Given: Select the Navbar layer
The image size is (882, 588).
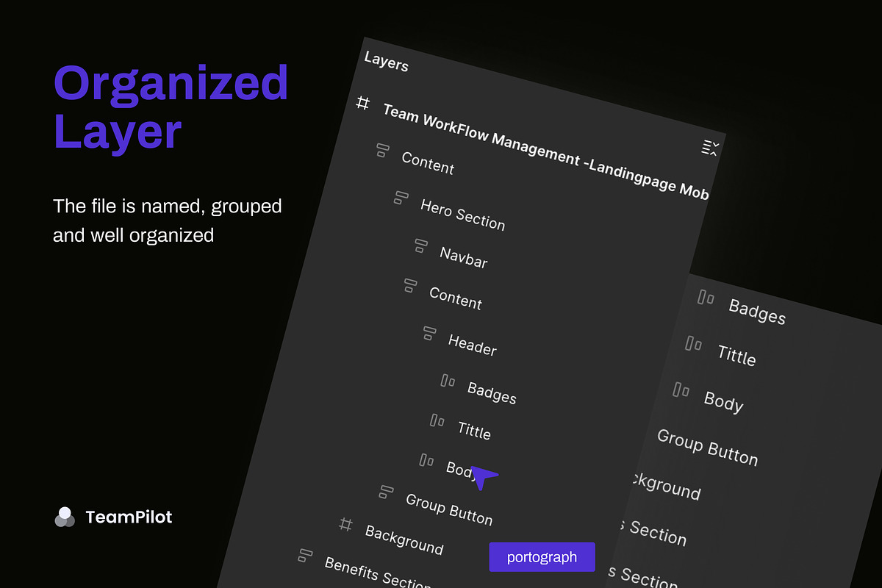Looking at the screenshot, I should (464, 257).
